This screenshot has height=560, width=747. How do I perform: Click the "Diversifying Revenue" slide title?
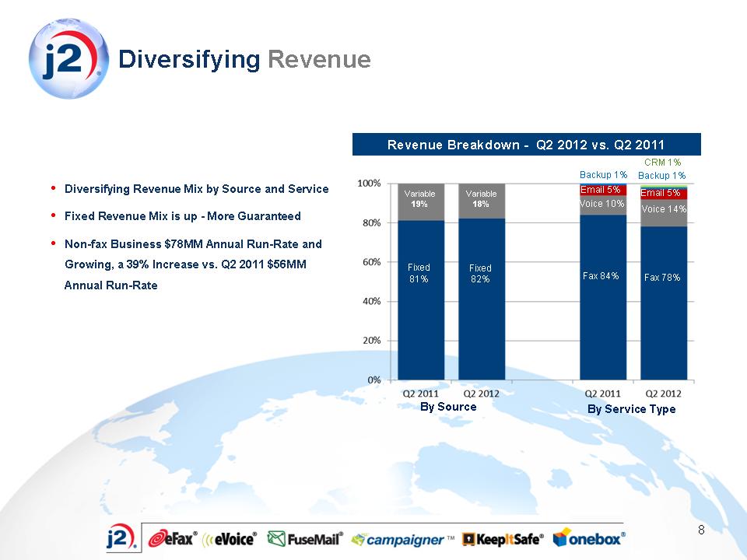coord(244,60)
